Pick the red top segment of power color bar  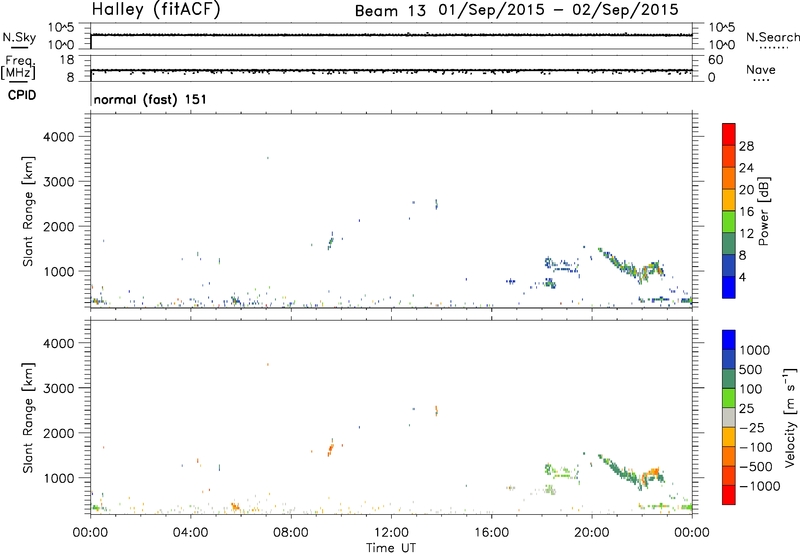[x=729, y=135]
